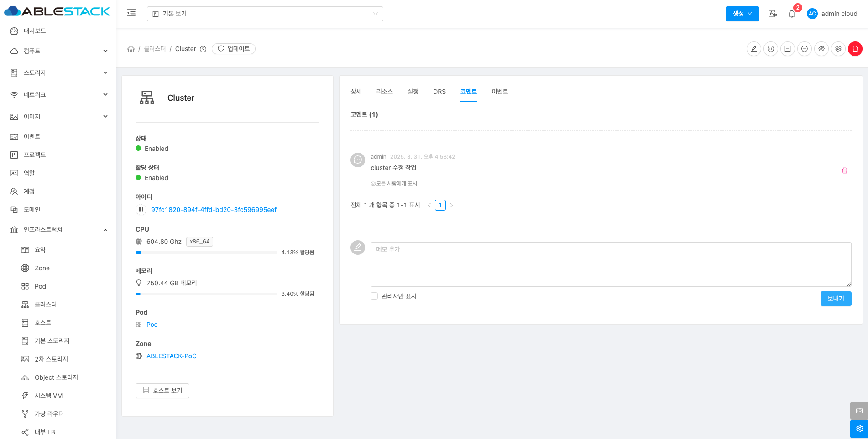The image size is (868, 439).
Task: Open 계정 in the sidebar
Action: click(x=29, y=191)
